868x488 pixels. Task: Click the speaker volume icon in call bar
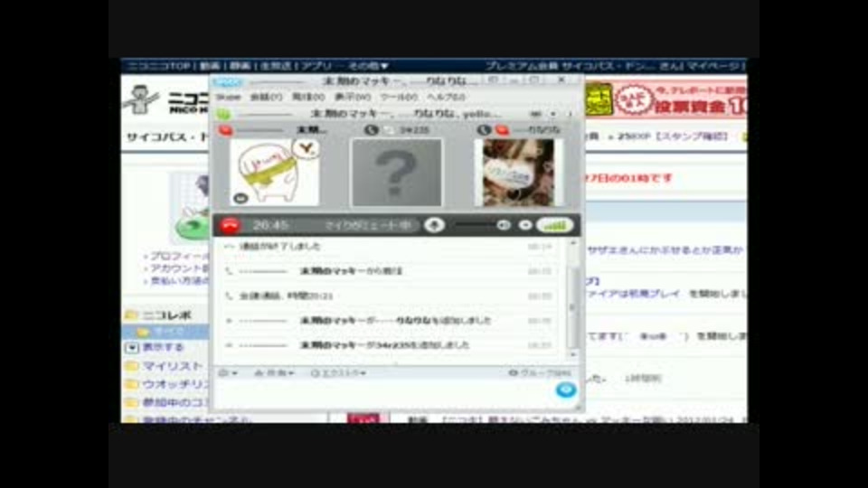(x=504, y=225)
